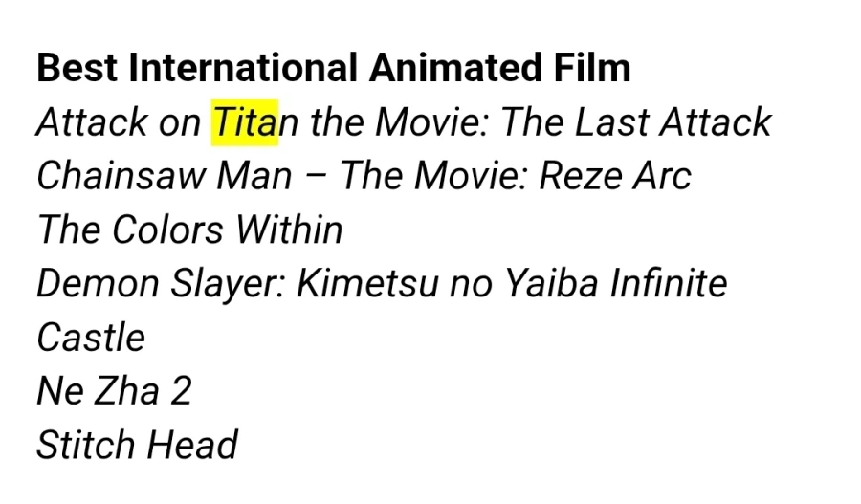Image resolution: width=861 pixels, height=504 pixels.
Task: Click the word "International" in the heading
Action: click(244, 69)
